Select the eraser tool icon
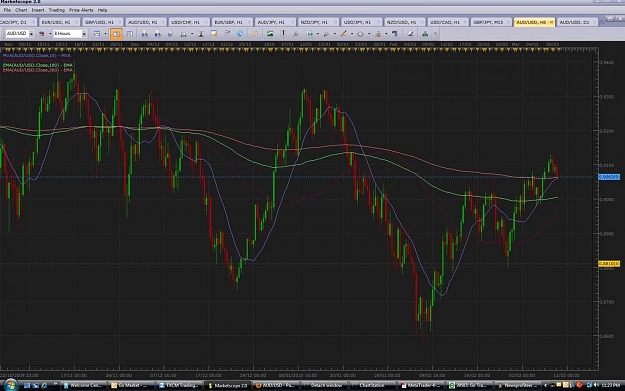The image size is (625, 391). [x=410, y=34]
